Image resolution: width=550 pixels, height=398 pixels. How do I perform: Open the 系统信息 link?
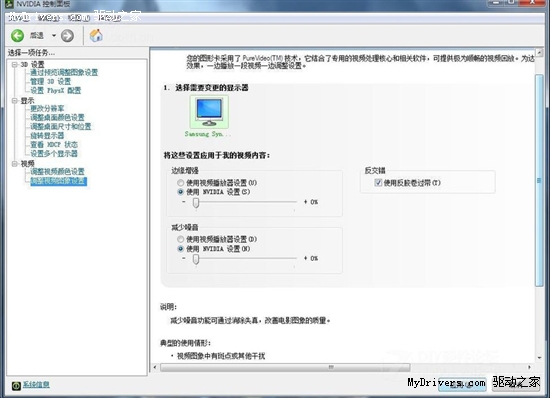pos(36,385)
